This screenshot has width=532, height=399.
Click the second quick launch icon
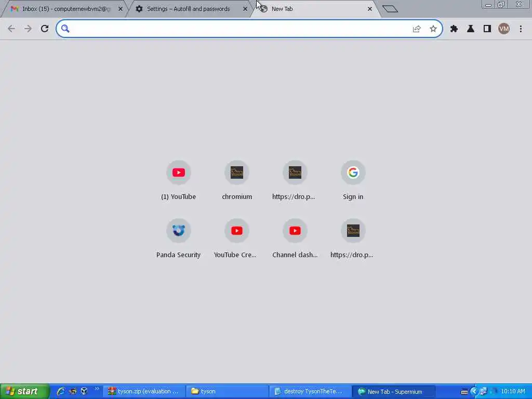(x=73, y=391)
